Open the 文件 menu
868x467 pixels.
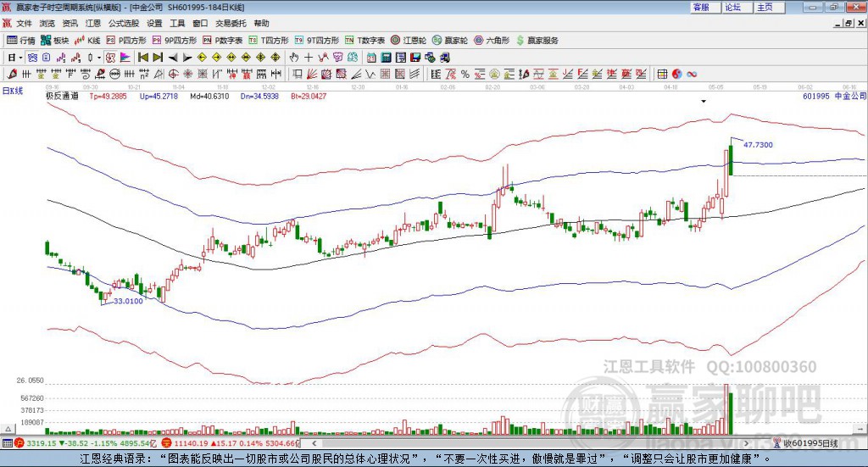tap(25, 23)
